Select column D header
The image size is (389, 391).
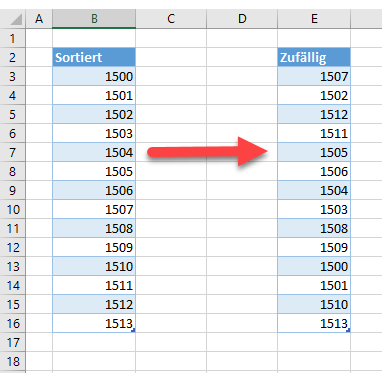[242, 19]
